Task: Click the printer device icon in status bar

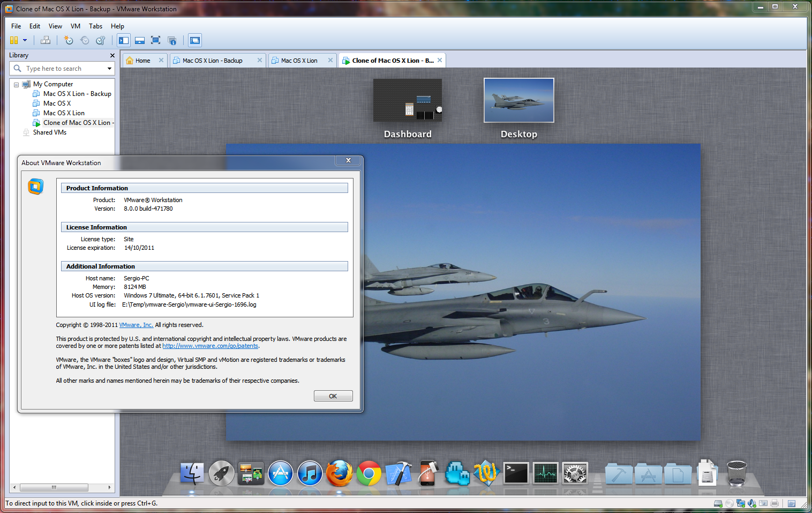Action: 775,503
